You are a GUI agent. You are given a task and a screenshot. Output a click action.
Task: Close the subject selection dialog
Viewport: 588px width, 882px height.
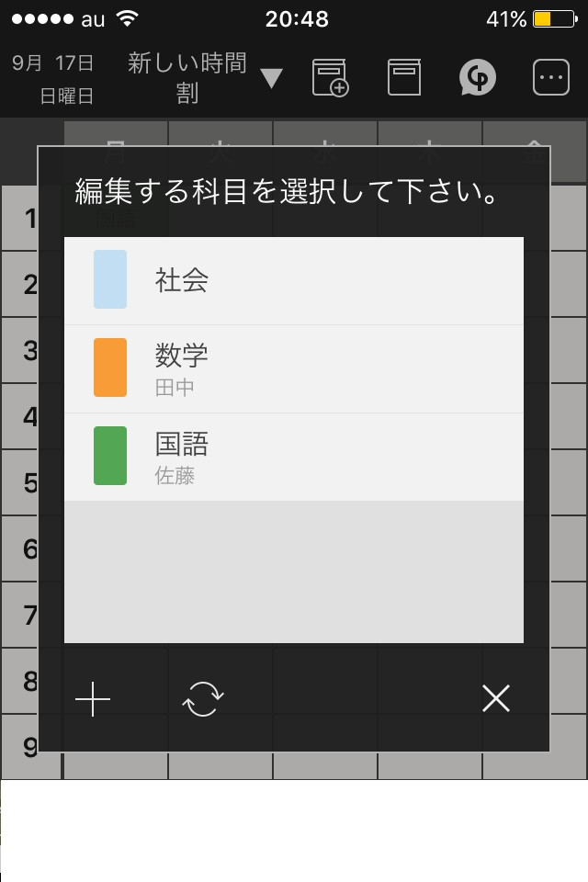(496, 700)
